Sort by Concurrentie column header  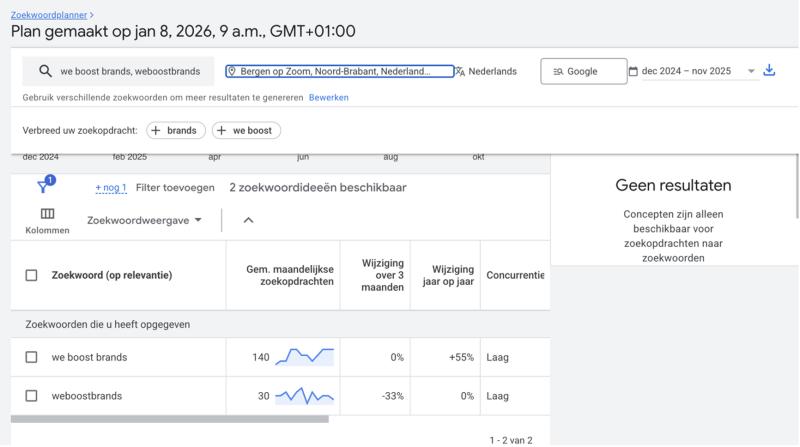click(x=515, y=275)
